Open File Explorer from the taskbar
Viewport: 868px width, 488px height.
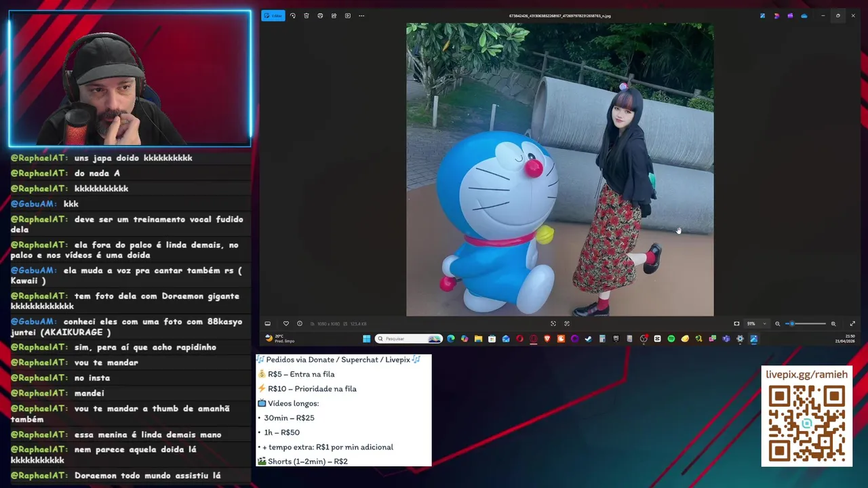478,338
